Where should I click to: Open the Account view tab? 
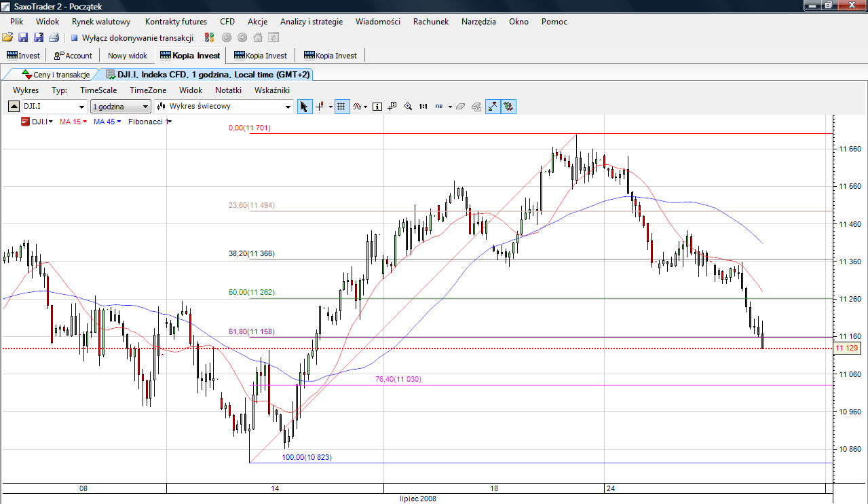73,56
